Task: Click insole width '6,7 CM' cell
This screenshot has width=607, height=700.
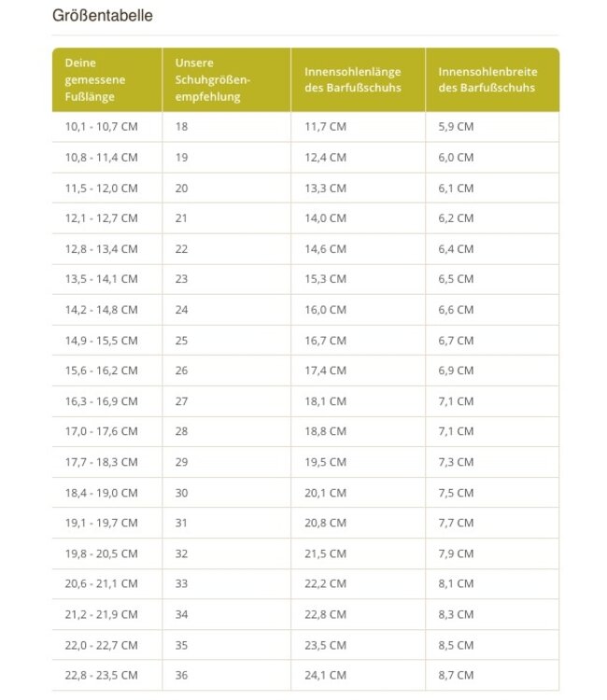Action: pos(456,341)
